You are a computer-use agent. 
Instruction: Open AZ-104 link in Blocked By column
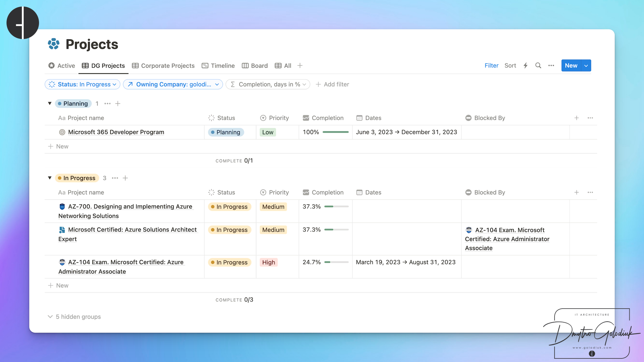tap(507, 239)
